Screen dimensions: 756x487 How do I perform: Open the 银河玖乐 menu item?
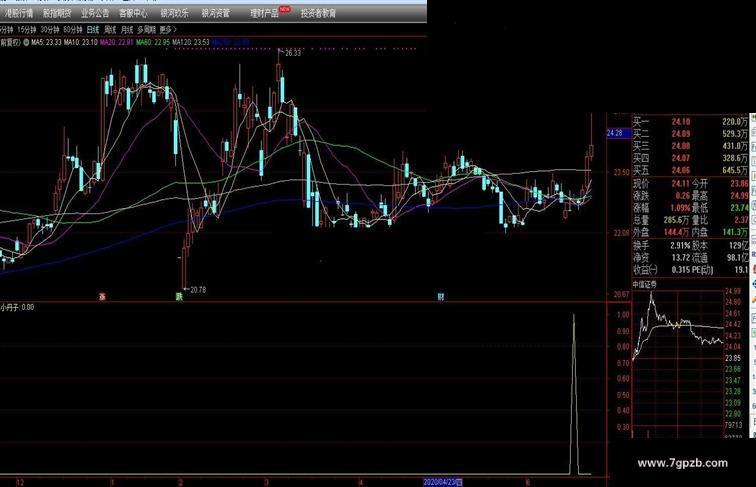175,13
